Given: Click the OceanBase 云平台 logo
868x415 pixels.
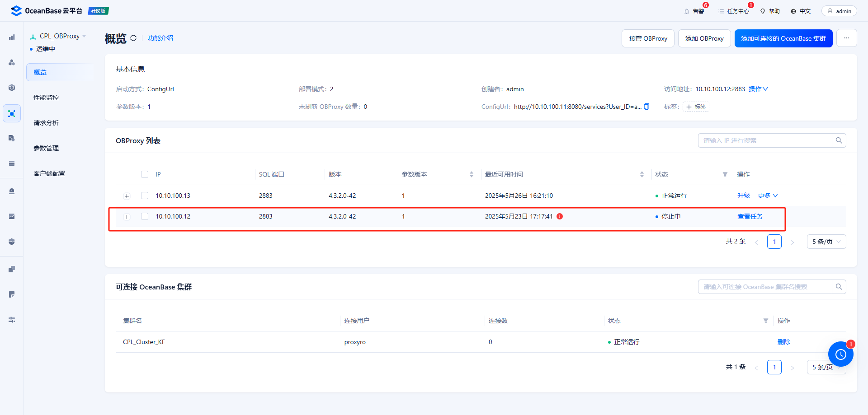Looking at the screenshot, I should tap(46, 11).
